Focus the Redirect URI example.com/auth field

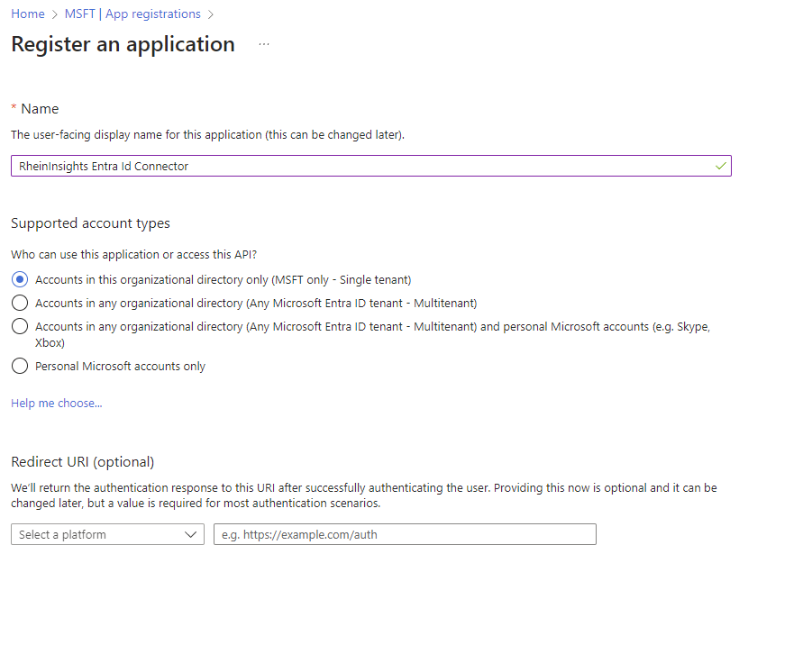click(x=405, y=534)
